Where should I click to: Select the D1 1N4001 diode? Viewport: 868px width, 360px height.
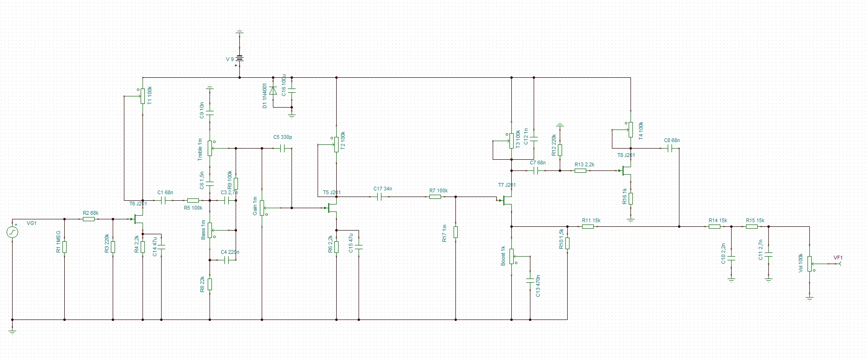(x=273, y=91)
